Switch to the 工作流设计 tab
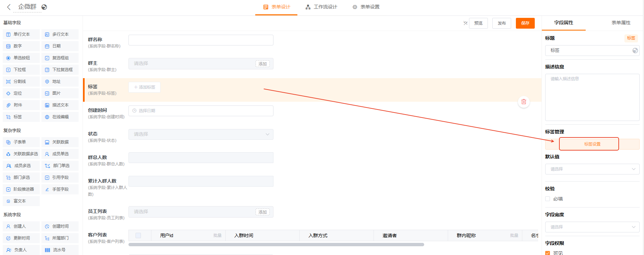Viewport: 644px width, 255px height. click(321, 7)
